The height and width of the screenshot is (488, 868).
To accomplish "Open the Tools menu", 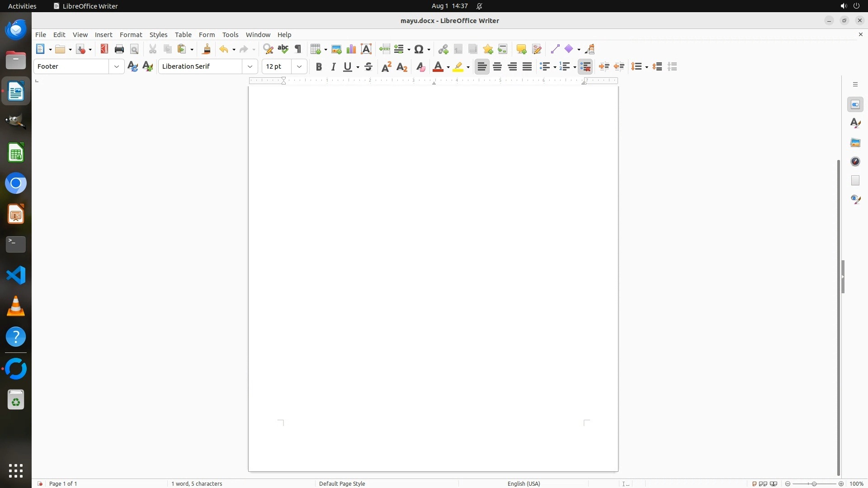I will point(230,35).
